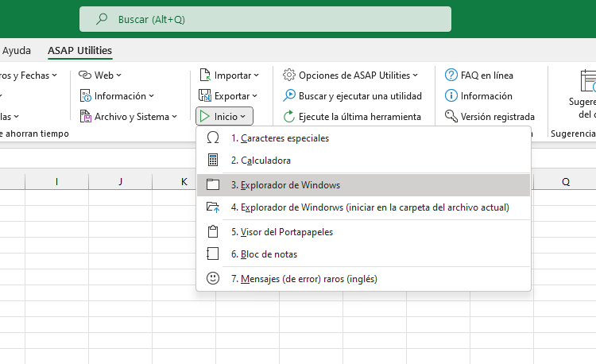Select column Q header

pyautogui.click(x=566, y=182)
